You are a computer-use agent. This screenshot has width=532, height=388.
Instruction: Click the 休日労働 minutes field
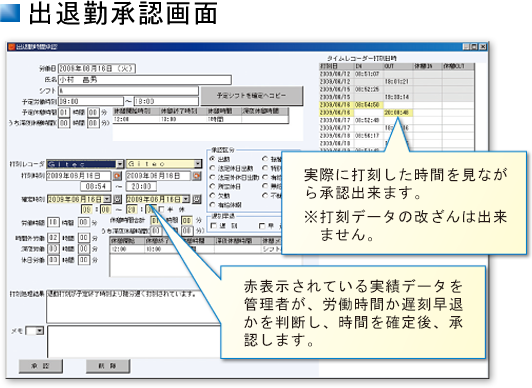point(83,260)
